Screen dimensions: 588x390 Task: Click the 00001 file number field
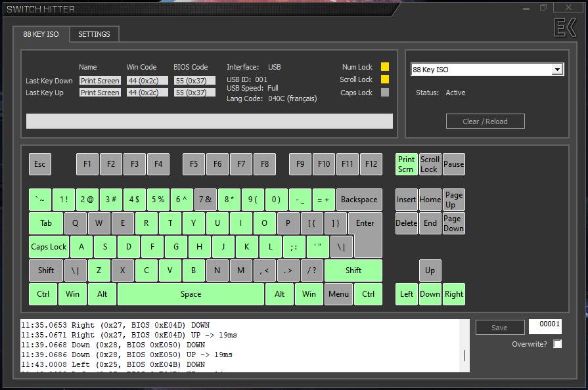pyautogui.click(x=545, y=326)
